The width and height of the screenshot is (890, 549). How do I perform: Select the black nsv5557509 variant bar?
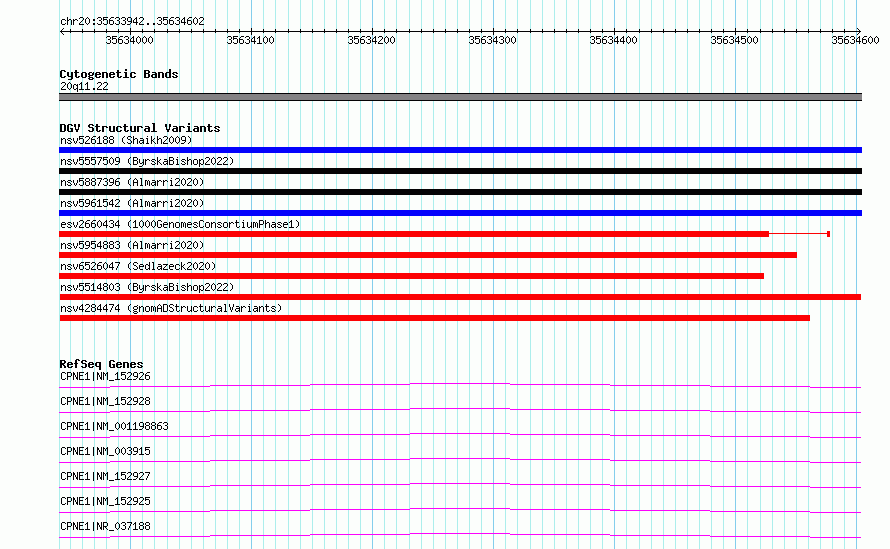(460, 171)
